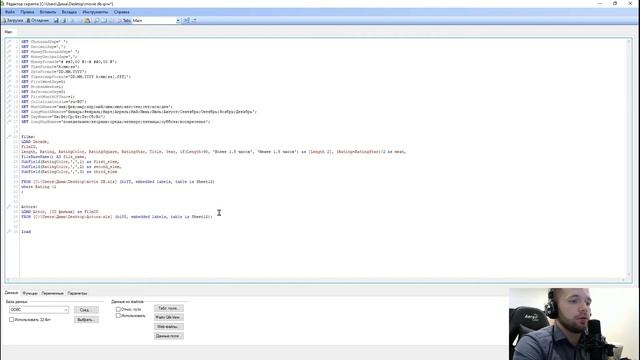Click the 'Actors:' table label line

click(x=29, y=207)
